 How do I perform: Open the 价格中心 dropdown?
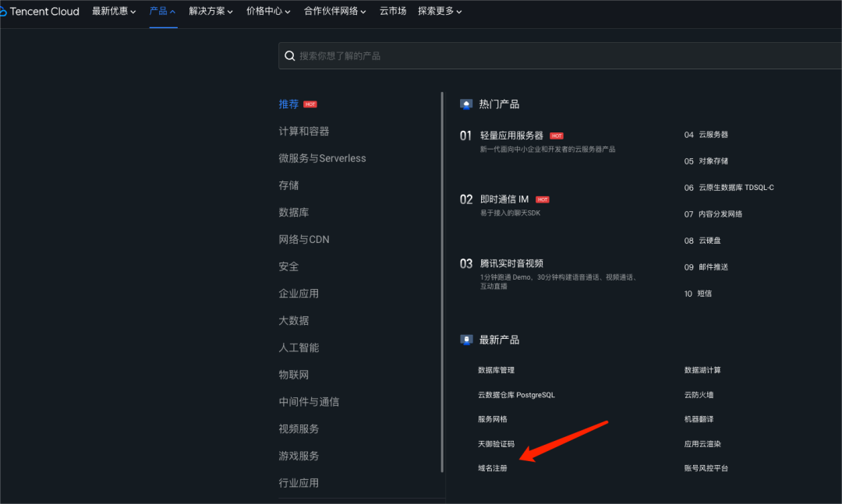click(x=268, y=11)
